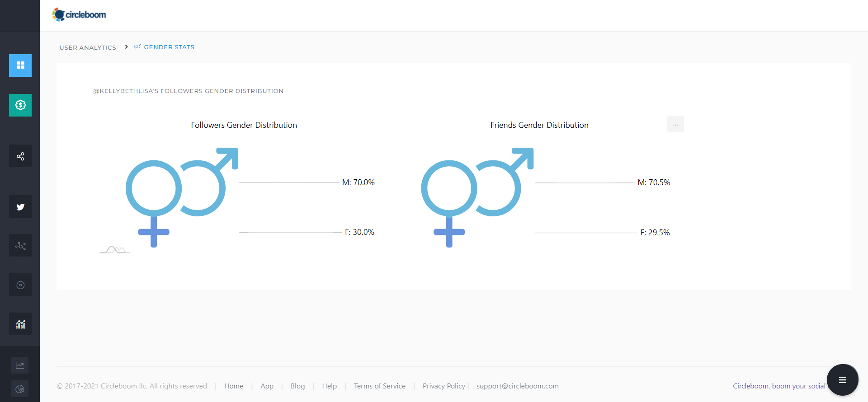Click the Circleboom logo

pos(79,14)
